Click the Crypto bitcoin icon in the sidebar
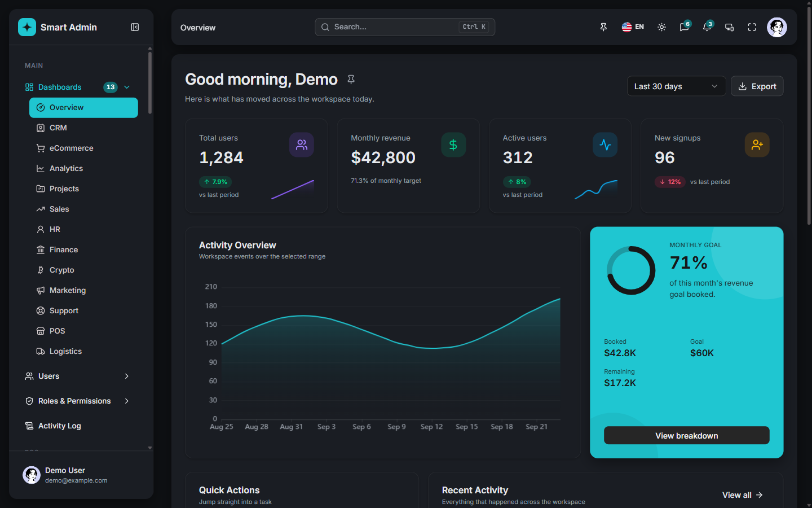 pos(41,270)
